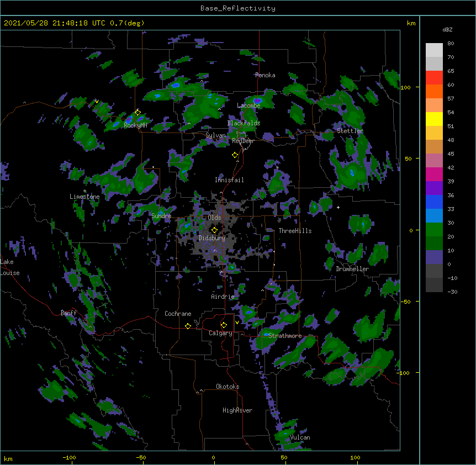Image resolution: width=476 pixels, height=465 pixels.
Task: Click the Okotoks town label
Action: [228, 387]
